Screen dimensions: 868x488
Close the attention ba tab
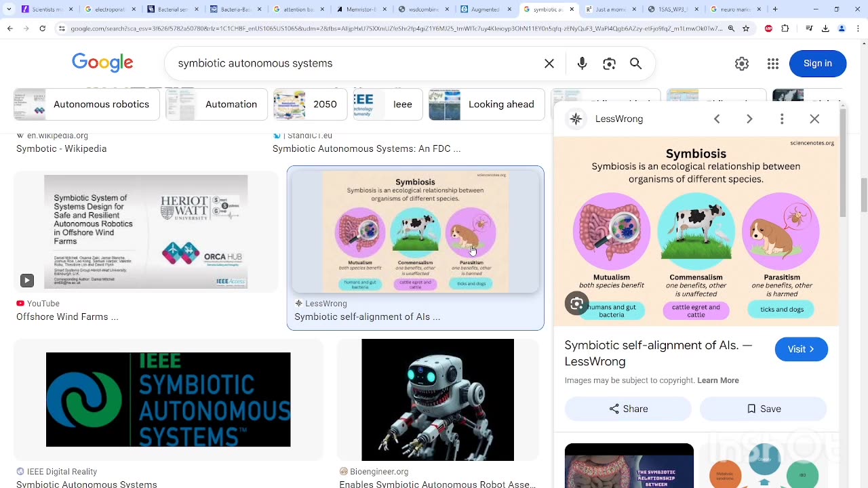pos(322,9)
